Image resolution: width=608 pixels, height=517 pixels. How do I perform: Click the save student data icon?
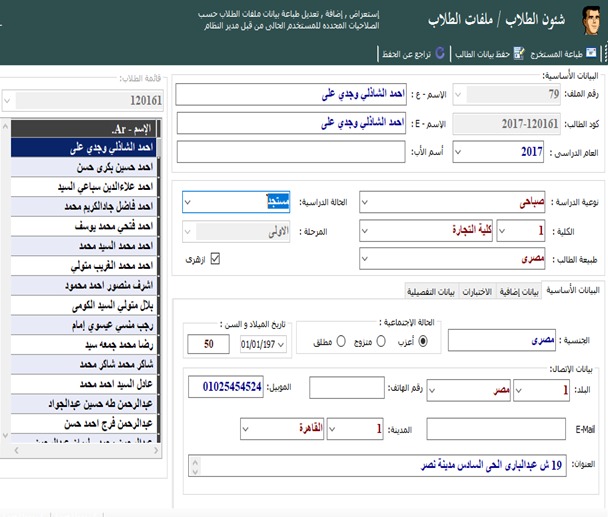tap(519, 53)
